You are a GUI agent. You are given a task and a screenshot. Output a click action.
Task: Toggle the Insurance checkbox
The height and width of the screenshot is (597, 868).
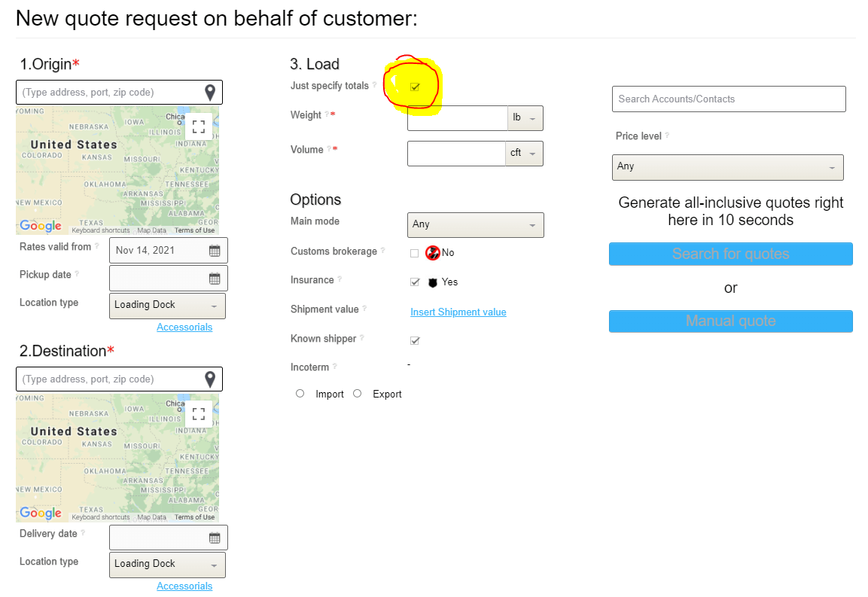point(415,282)
